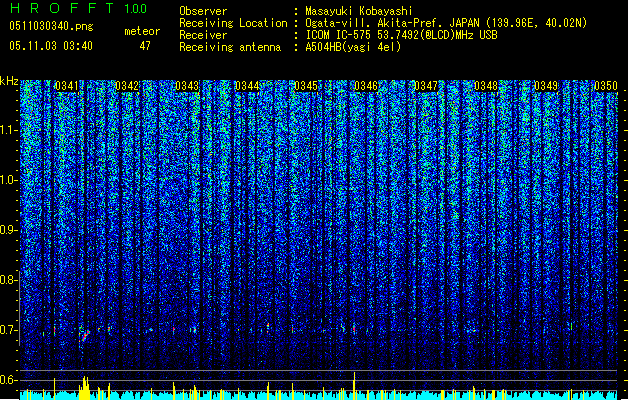The image size is (629, 400).
Task: Click the 1.1 kHz axis label
Action: 9,130
